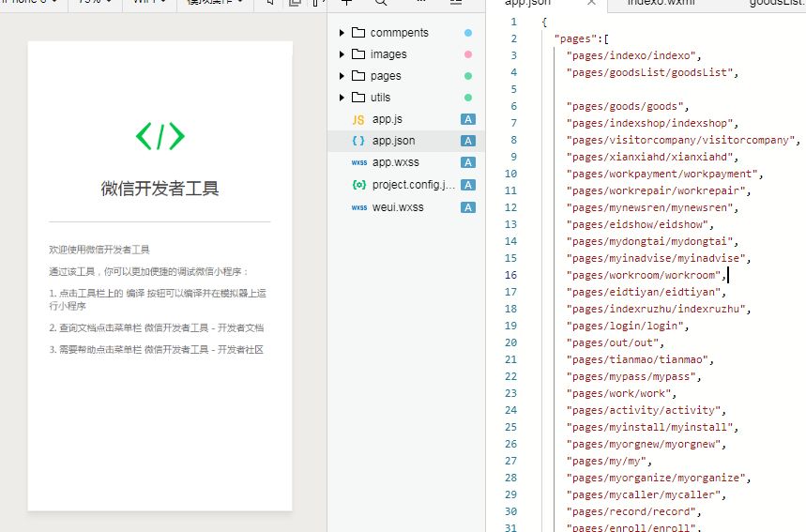806x532 pixels.
Task: Open weui.wxss in the file tree
Action: pos(398,207)
